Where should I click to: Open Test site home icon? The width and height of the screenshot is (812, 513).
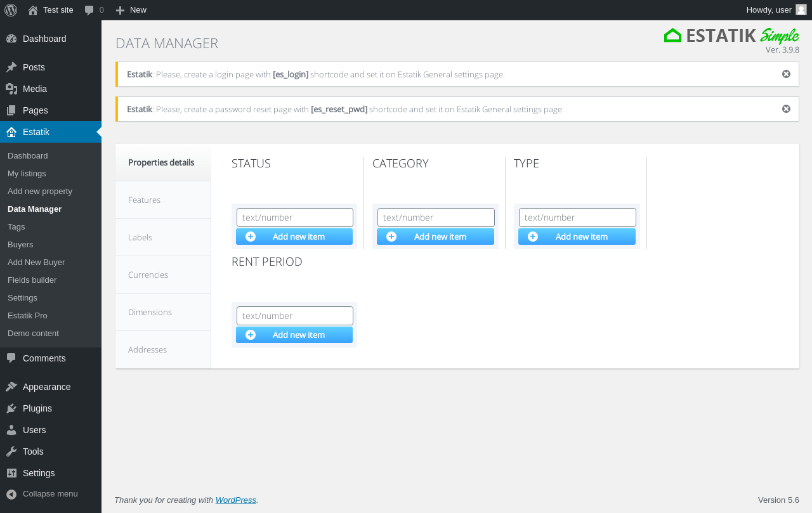[x=33, y=10]
